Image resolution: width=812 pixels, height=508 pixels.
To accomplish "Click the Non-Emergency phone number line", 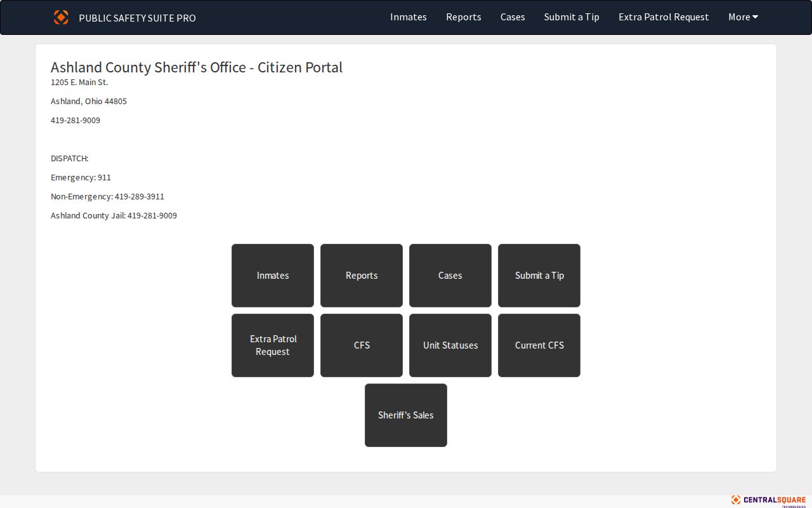I will 107,197.
